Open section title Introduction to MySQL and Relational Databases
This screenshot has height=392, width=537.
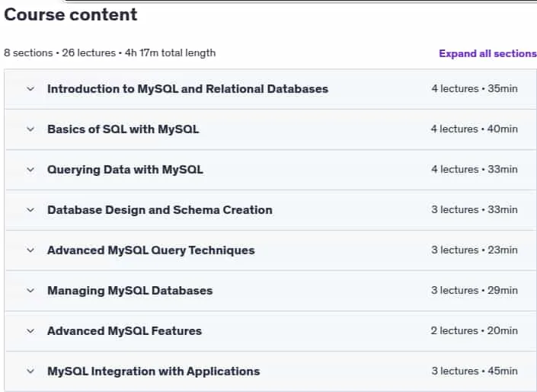tap(187, 89)
